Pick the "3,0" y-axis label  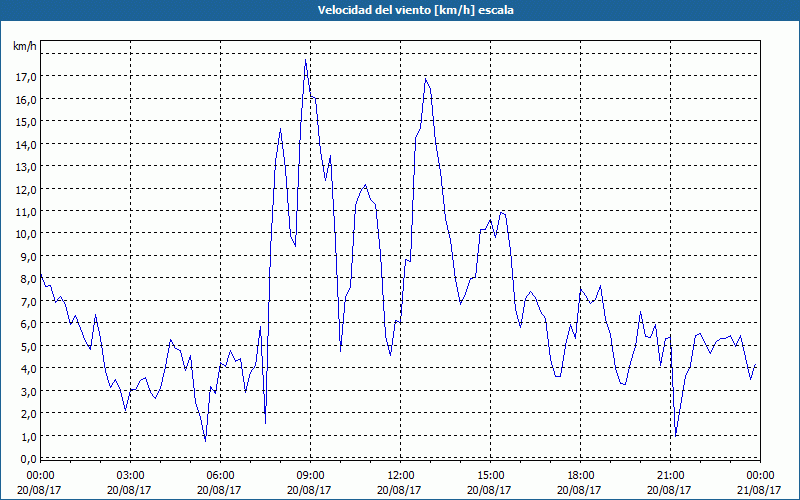(x=28, y=391)
